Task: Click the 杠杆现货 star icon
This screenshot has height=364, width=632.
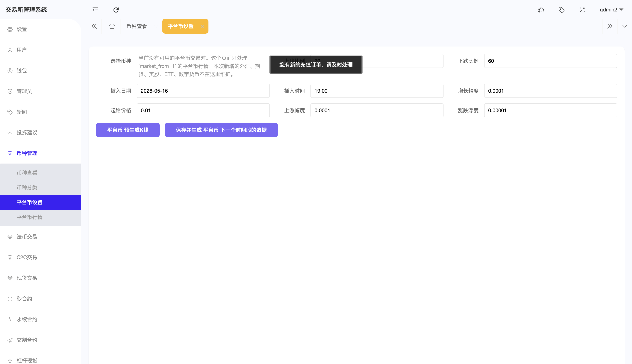Action: [10, 361]
